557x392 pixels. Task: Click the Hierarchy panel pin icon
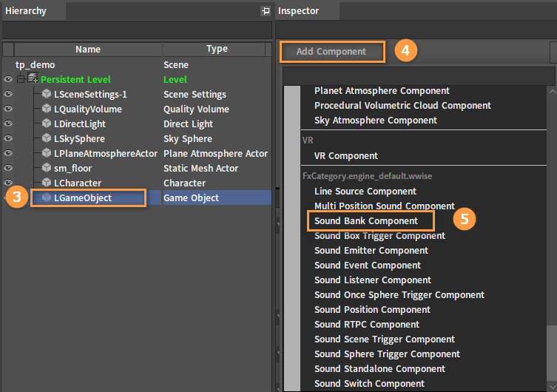point(266,11)
